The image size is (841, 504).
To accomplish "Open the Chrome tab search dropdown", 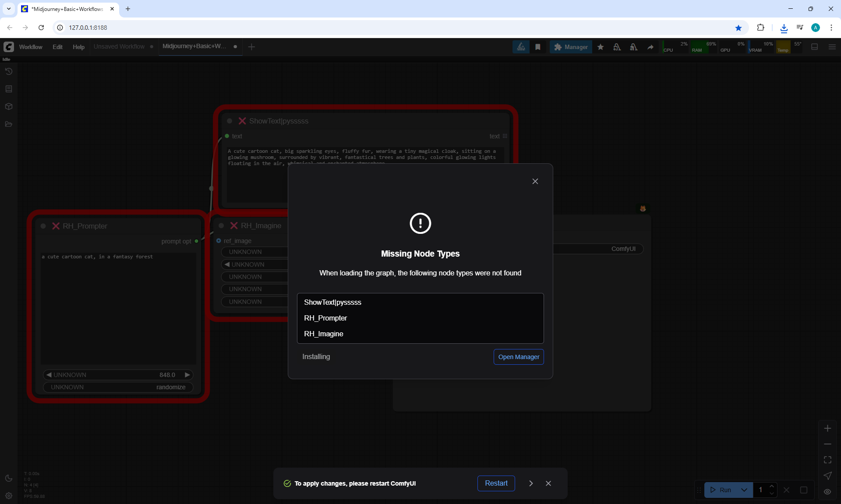I will tap(8, 9).
